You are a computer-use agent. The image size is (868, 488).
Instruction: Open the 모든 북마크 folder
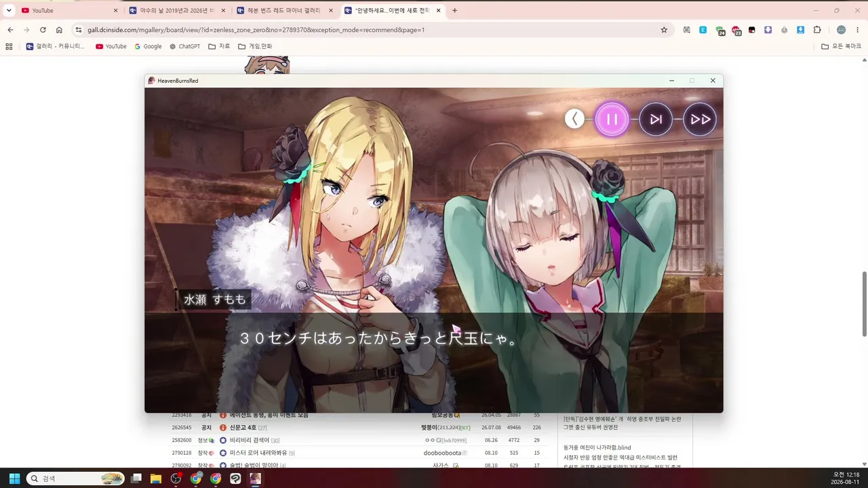click(x=841, y=46)
